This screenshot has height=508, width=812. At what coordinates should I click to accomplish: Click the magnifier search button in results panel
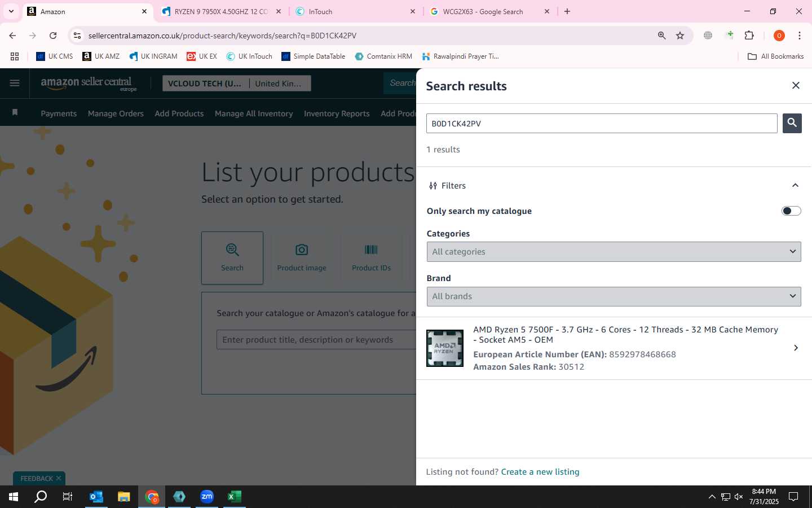point(792,123)
